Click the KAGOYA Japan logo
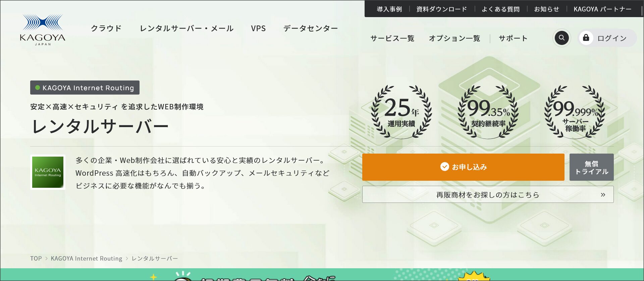 43,30
